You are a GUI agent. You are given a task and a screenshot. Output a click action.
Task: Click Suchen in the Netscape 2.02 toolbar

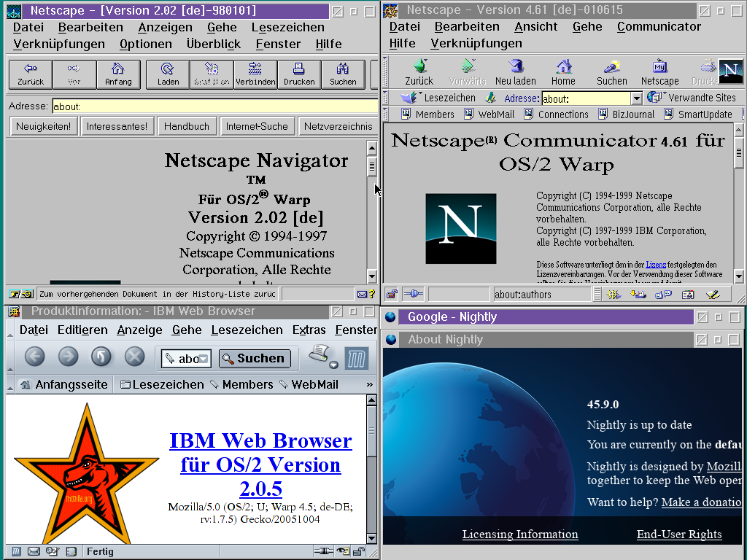pos(343,74)
